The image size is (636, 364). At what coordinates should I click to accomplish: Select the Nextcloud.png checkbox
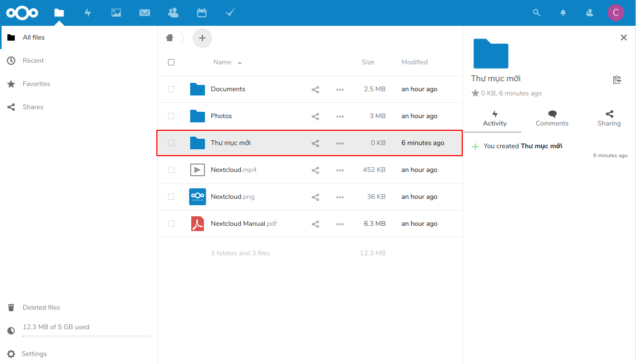click(171, 197)
